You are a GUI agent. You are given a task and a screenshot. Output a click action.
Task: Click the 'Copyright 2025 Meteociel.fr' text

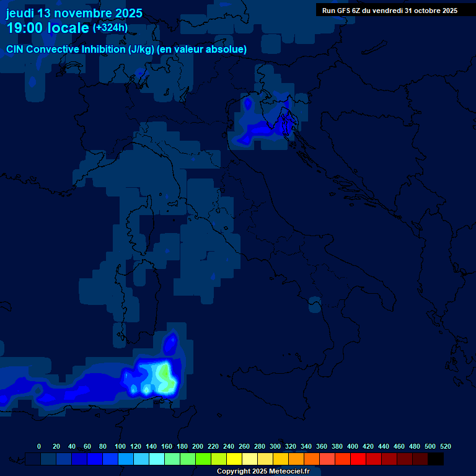pos(263,471)
